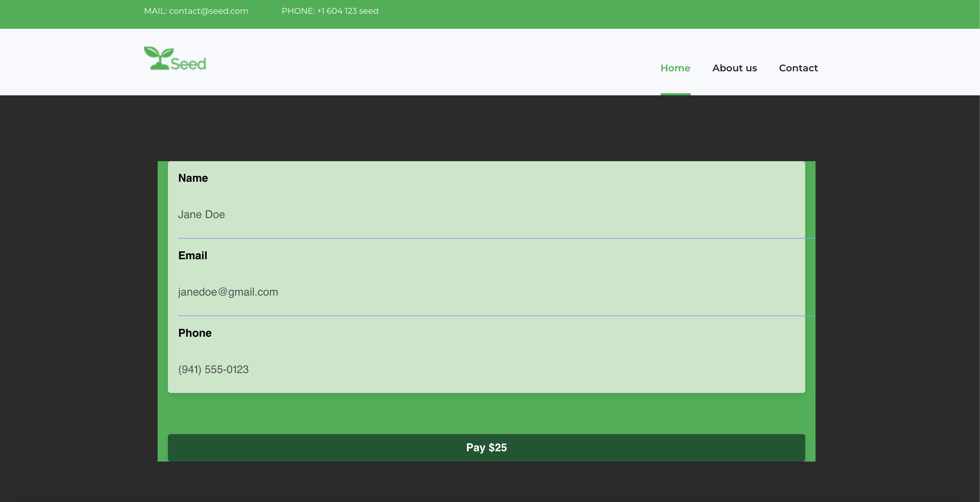
Task: Click the Email field label
Action: point(193,256)
